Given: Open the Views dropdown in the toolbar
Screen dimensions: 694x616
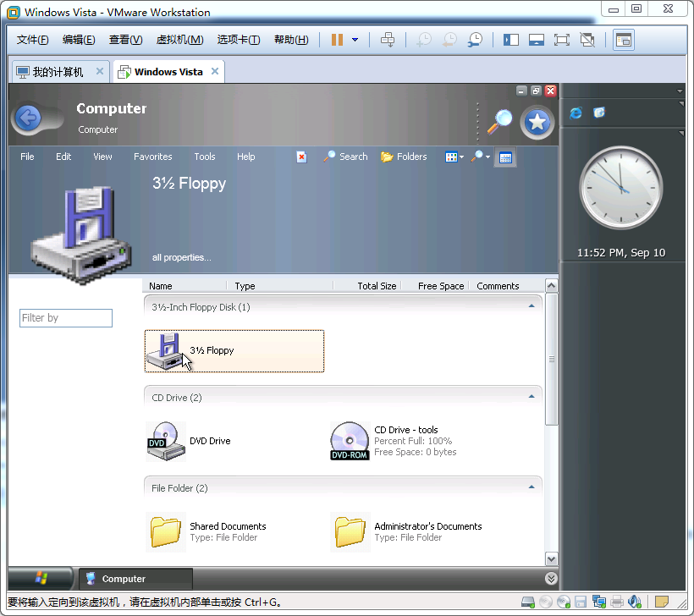Looking at the screenshot, I should (x=454, y=157).
